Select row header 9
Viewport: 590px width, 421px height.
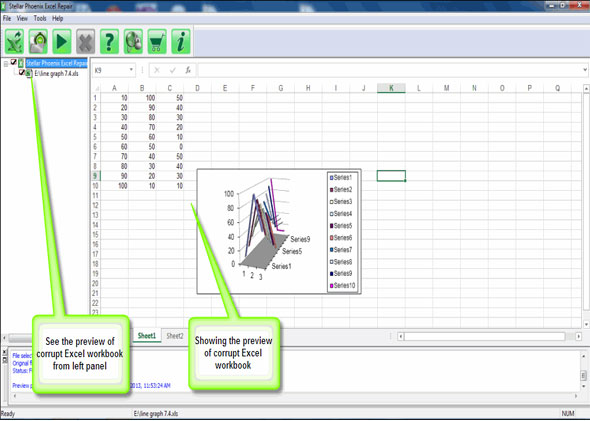95,176
